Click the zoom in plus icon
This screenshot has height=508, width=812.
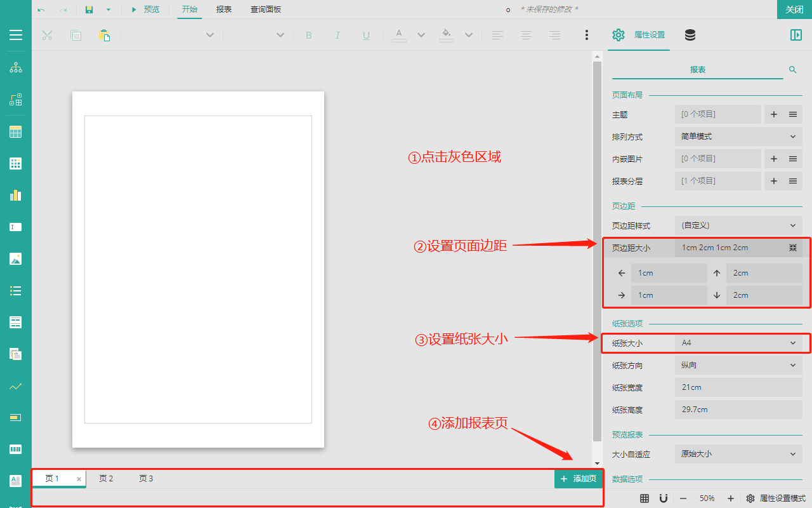pos(731,498)
